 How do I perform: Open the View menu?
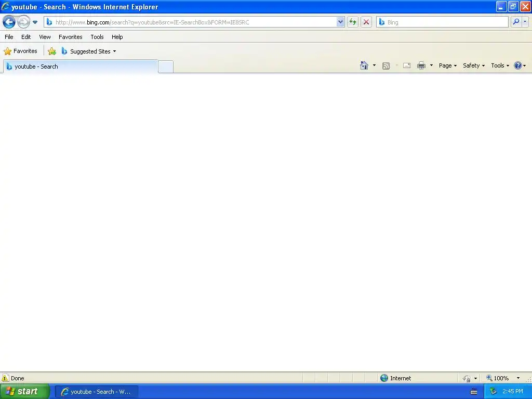click(x=45, y=37)
